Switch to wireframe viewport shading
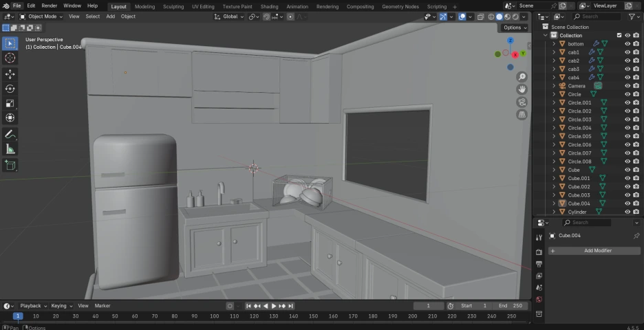The width and height of the screenshot is (644, 330). (491, 16)
